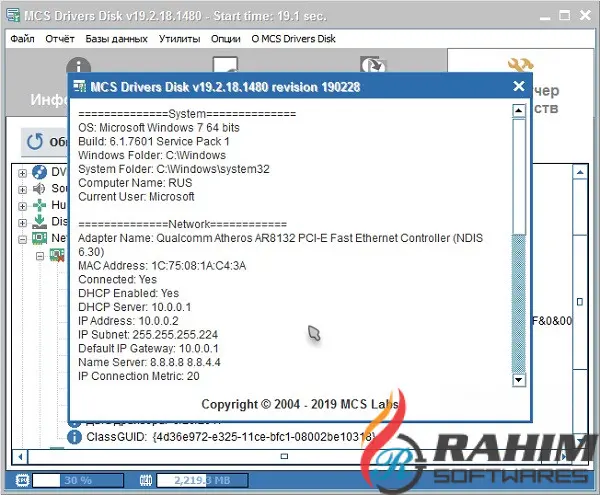600x495 pixels.
Task: Open the О MCS Drivers Disk menu
Action: [293, 39]
